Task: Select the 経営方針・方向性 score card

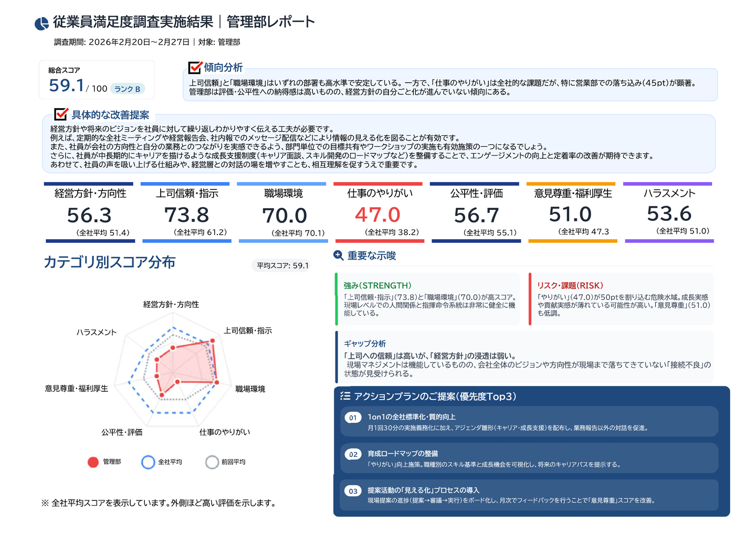Action: coord(90,212)
